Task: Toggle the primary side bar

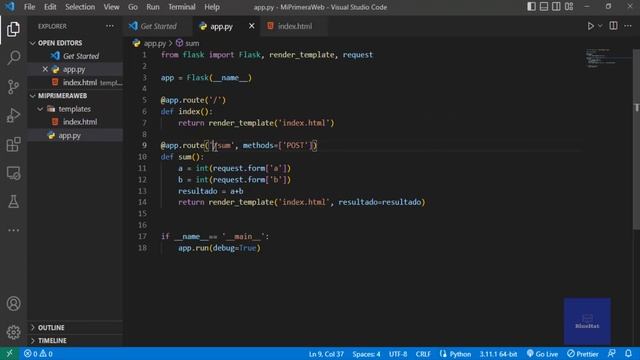Action: click(x=531, y=7)
